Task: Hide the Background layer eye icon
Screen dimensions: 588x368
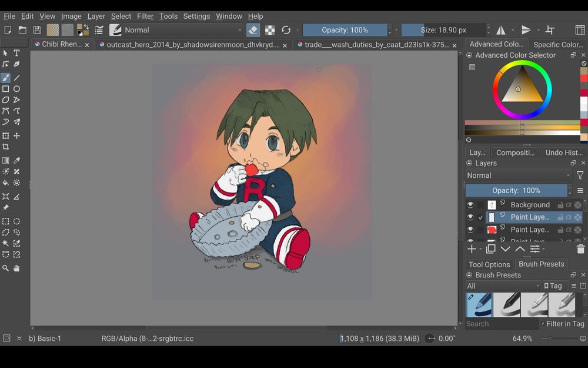Action: coord(470,205)
